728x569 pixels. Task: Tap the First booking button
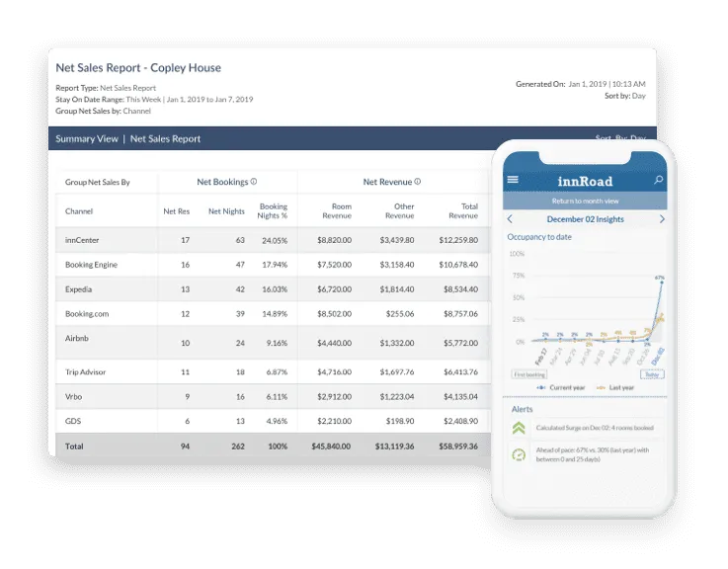pos(529,374)
